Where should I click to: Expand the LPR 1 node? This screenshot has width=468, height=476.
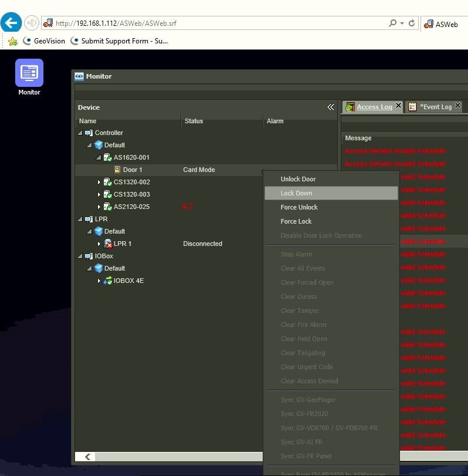(99, 244)
